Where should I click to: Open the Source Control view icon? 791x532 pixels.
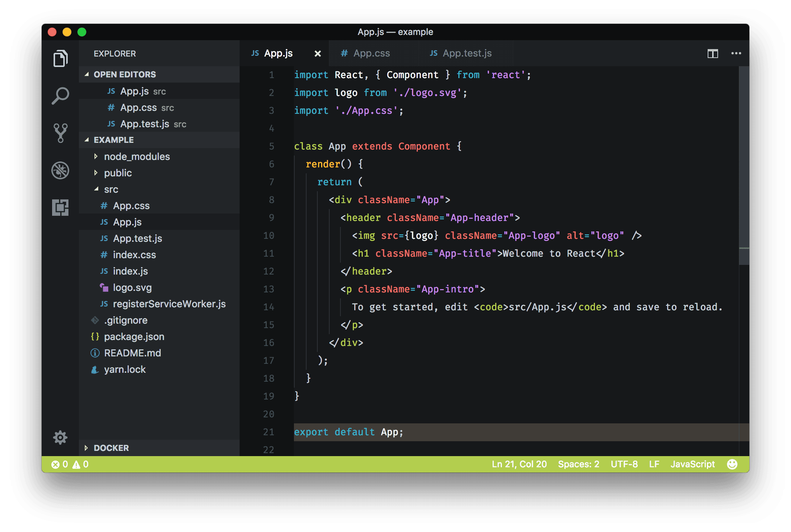tap(60, 133)
